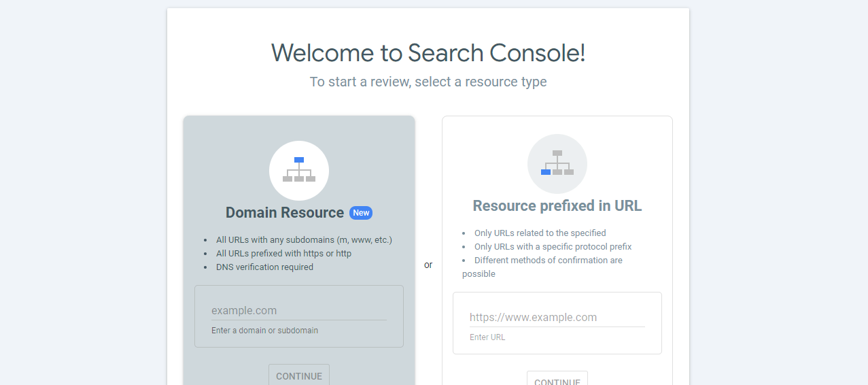Image resolution: width=868 pixels, height=385 pixels.
Task: Click 'To start a review' subtitle text
Action: (x=428, y=82)
